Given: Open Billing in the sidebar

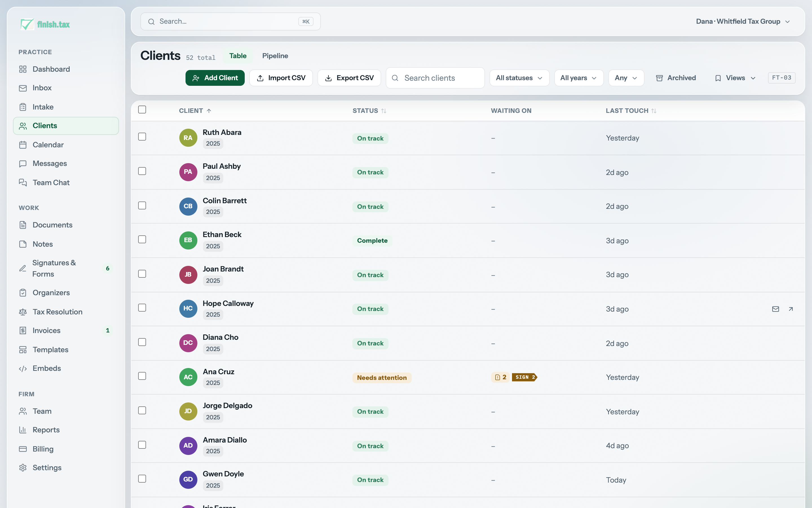Looking at the screenshot, I should click(66, 449).
